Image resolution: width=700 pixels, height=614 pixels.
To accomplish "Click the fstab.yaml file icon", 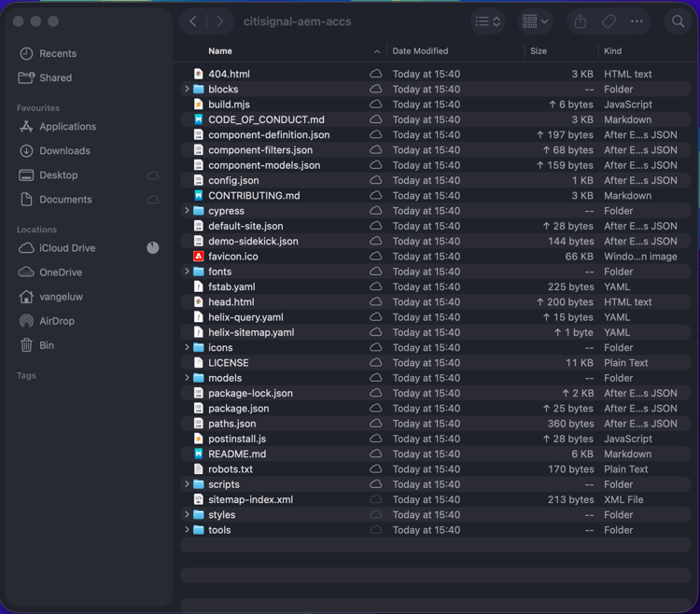I will tap(199, 286).
